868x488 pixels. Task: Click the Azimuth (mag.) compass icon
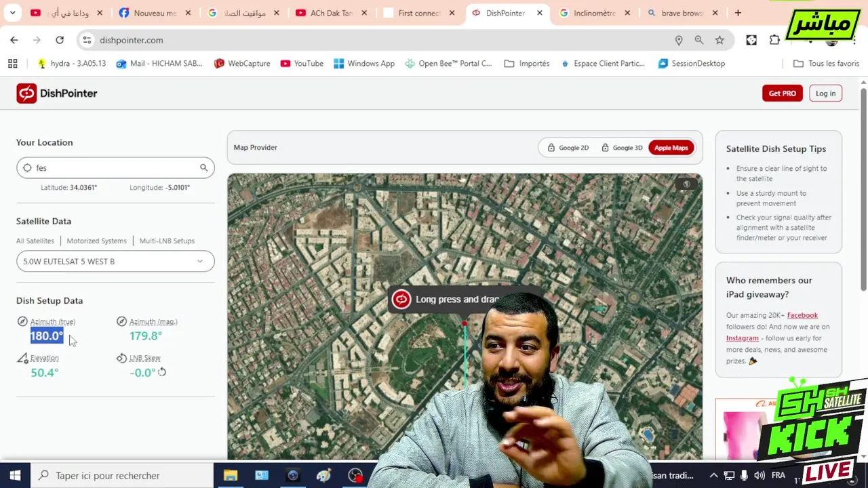coord(121,321)
